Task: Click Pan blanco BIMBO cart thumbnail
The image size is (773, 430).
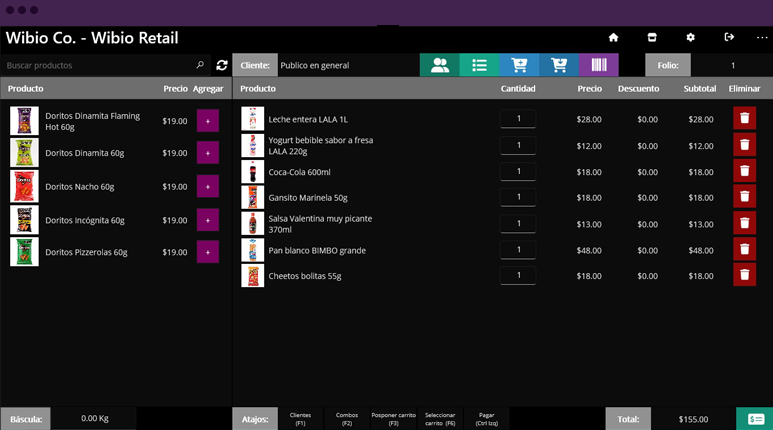Action: [x=252, y=250]
